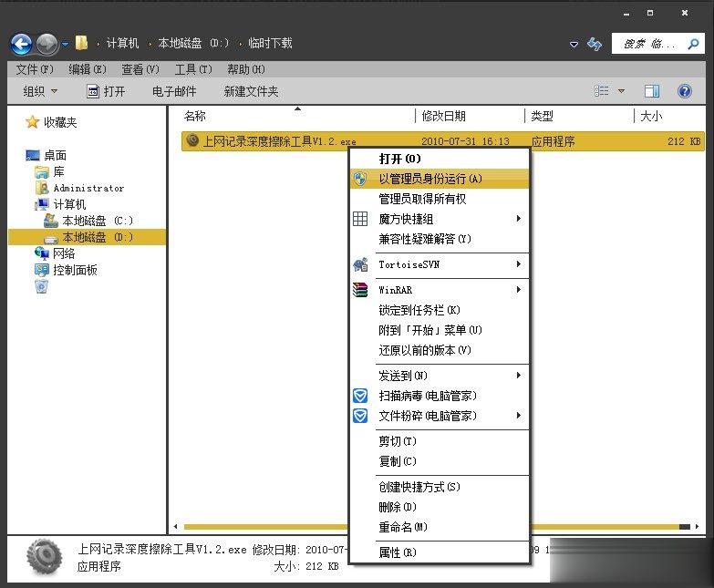Open the 工具(T) menu
This screenshot has height=588, width=714.
pyautogui.click(x=192, y=69)
